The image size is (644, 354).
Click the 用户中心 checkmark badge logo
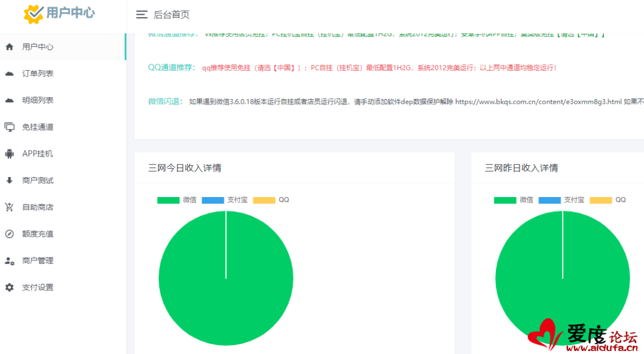[x=33, y=14]
